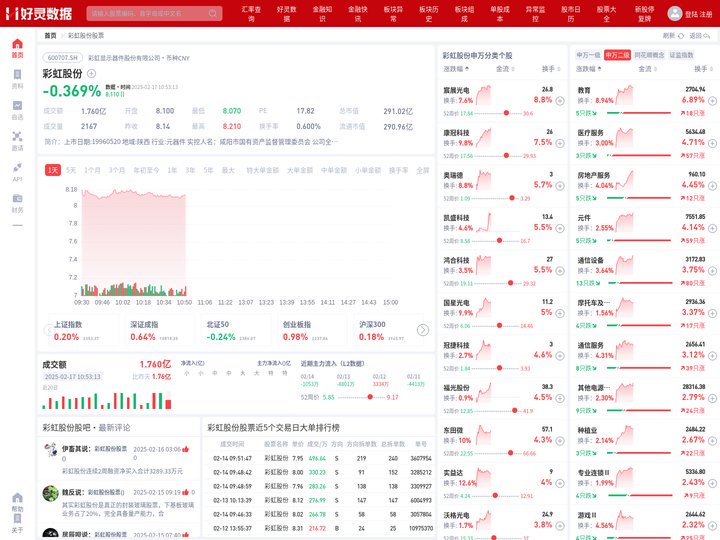720x540 pixels.
Task: Open the 帮助 help icon in sidebar
Action: pos(17,498)
